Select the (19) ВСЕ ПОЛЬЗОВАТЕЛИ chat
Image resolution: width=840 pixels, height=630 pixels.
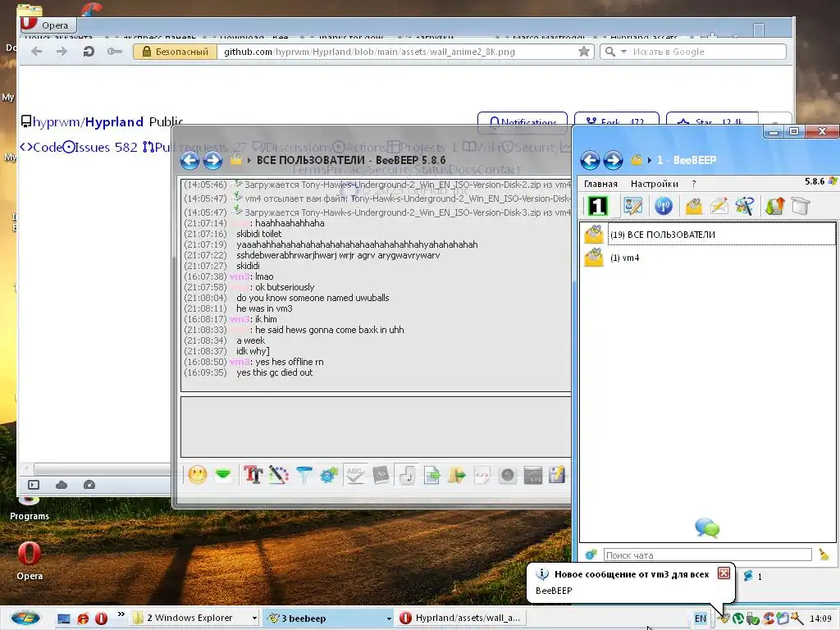coord(709,235)
